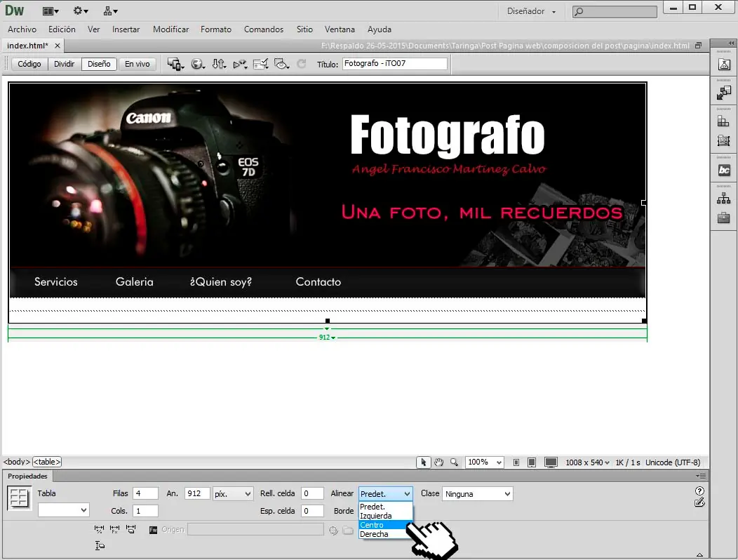Click the Título text field
The height and width of the screenshot is (560, 738).
pyautogui.click(x=394, y=64)
